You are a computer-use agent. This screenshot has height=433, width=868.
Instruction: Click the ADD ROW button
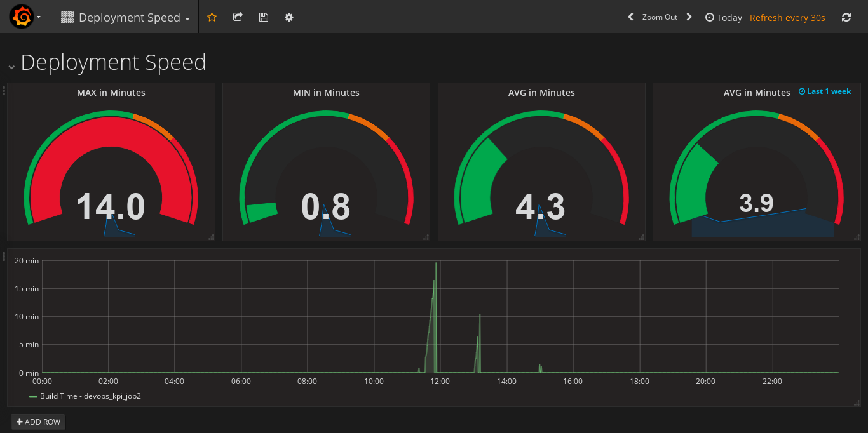click(x=38, y=422)
